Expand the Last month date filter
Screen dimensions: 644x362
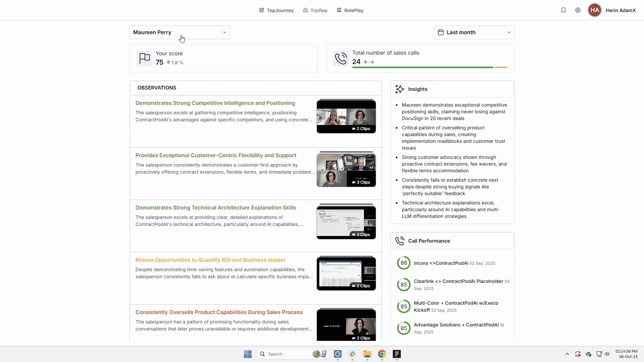click(474, 33)
